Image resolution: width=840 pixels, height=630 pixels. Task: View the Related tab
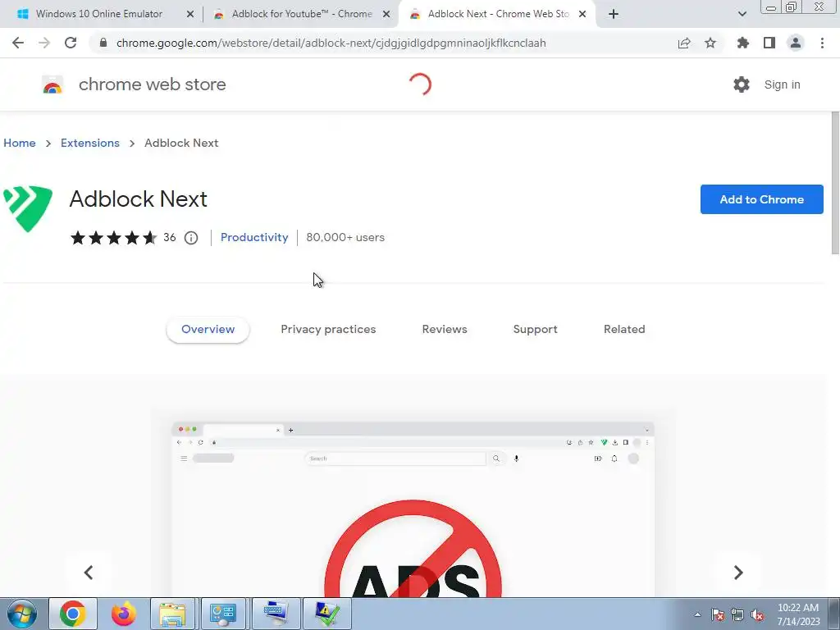click(624, 330)
